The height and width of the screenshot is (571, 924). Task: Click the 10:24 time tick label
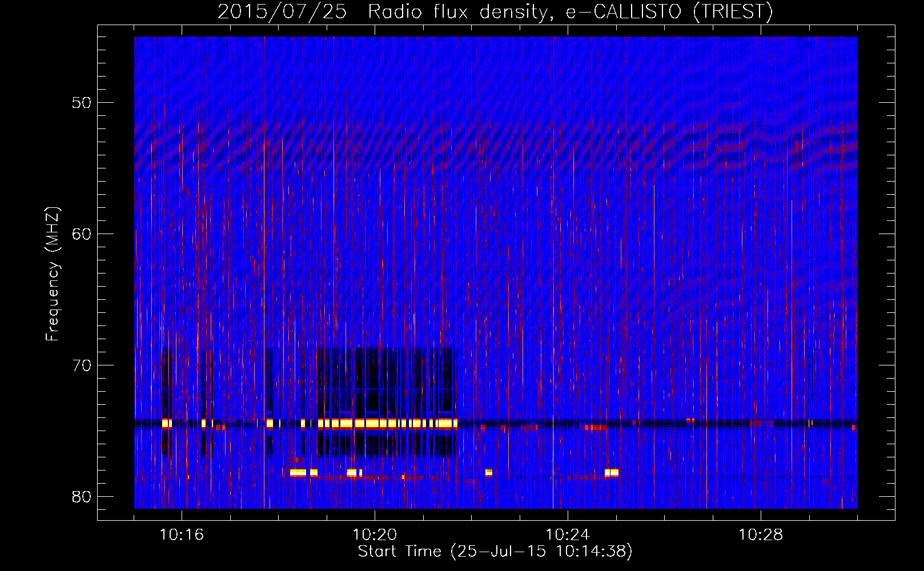[568, 535]
